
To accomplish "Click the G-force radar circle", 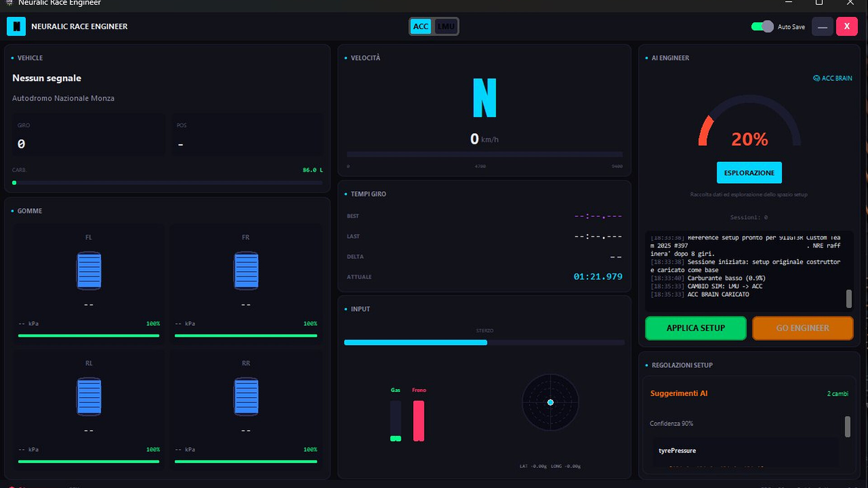I will click(x=550, y=402).
